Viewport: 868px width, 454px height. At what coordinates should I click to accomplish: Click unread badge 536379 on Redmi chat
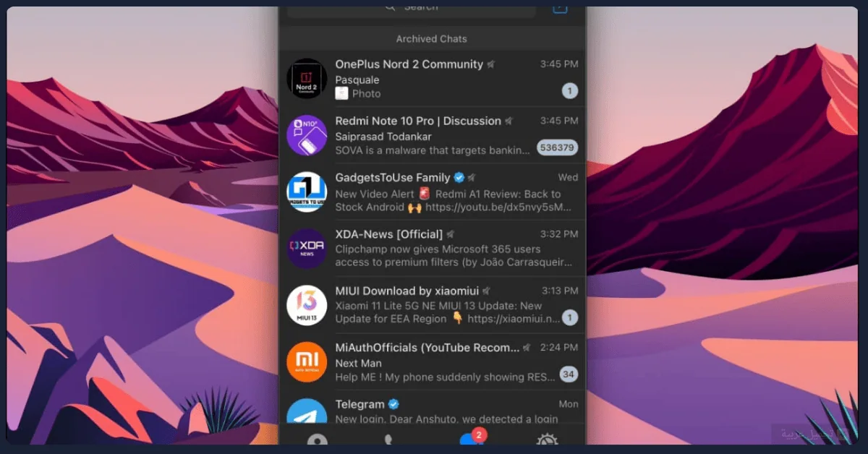(557, 147)
